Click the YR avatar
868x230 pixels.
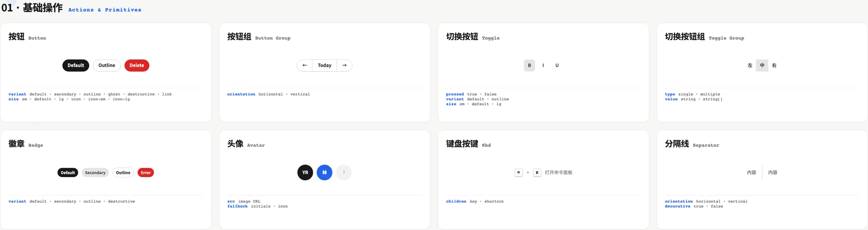pyautogui.click(x=305, y=173)
